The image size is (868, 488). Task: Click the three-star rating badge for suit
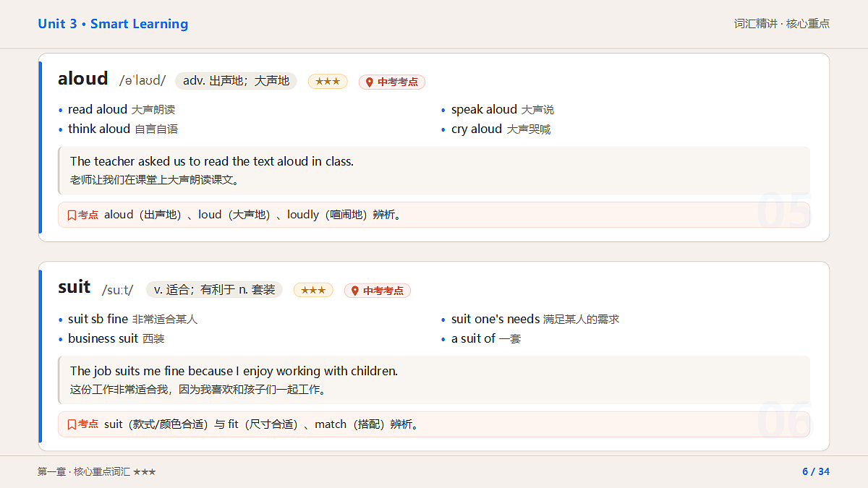tap(313, 291)
